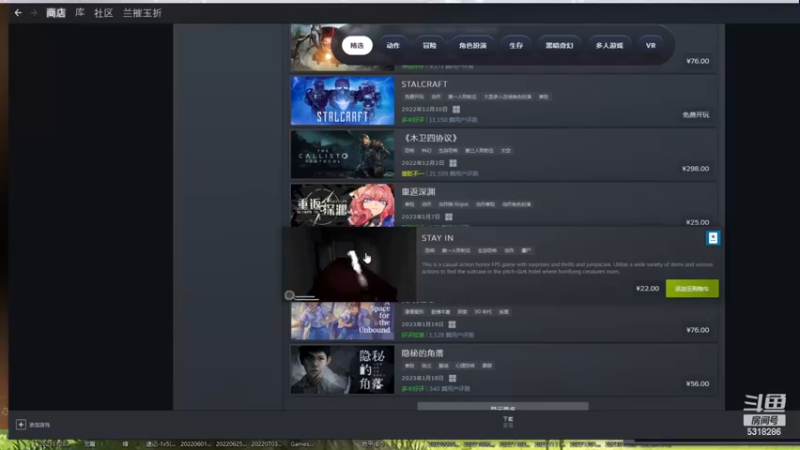Open A Space for the Unbound thumbnail
This screenshot has width=800, height=450.
342,321
